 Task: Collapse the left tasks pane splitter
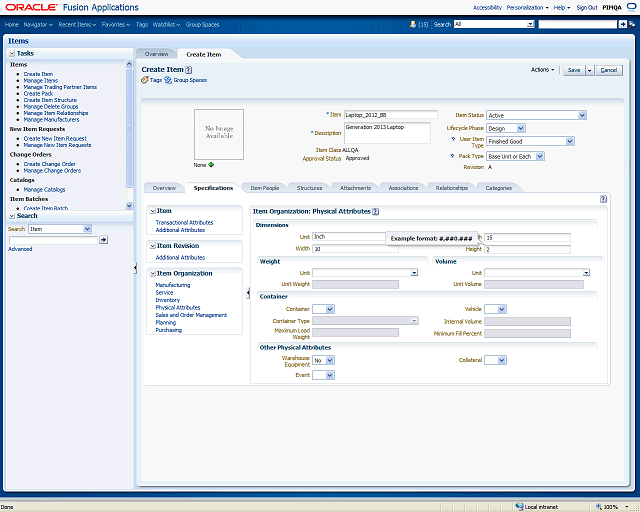(x=135, y=268)
